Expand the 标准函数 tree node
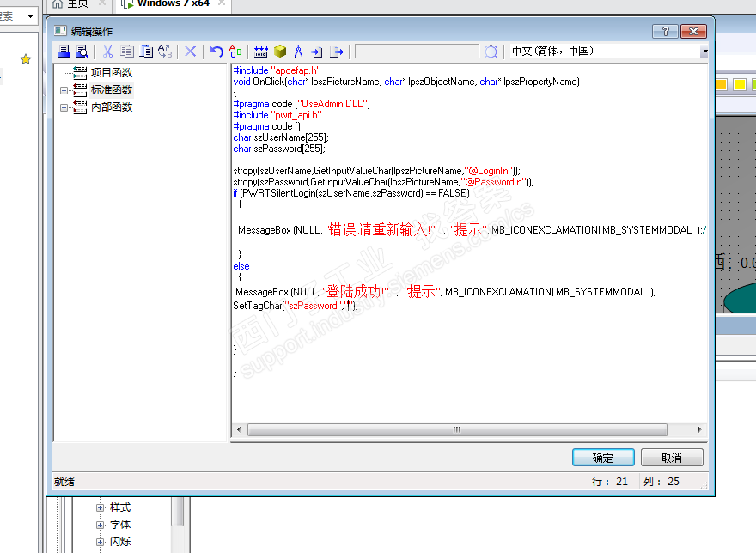Viewport: 756px width, 553px height. coord(64,90)
